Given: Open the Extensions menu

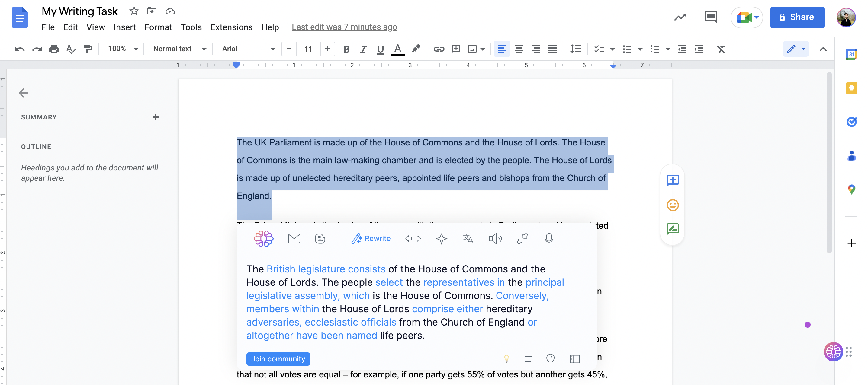Looking at the screenshot, I should click(x=231, y=27).
